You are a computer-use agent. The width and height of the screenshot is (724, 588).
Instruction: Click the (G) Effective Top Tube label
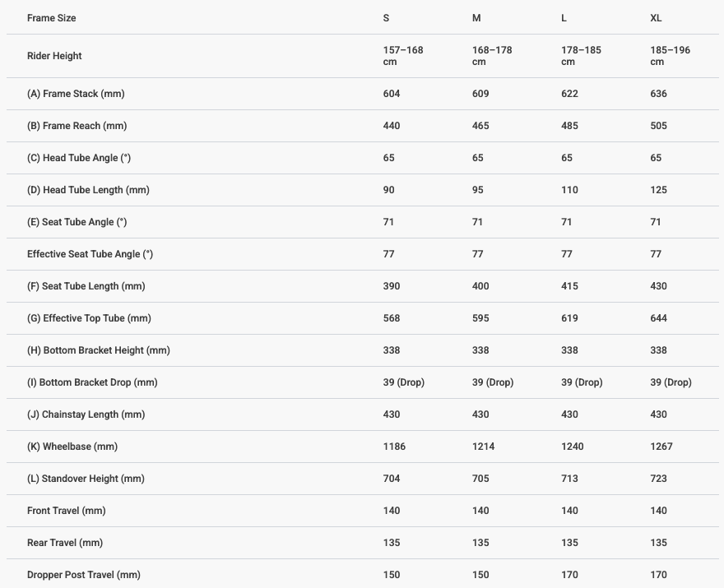click(x=89, y=318)
